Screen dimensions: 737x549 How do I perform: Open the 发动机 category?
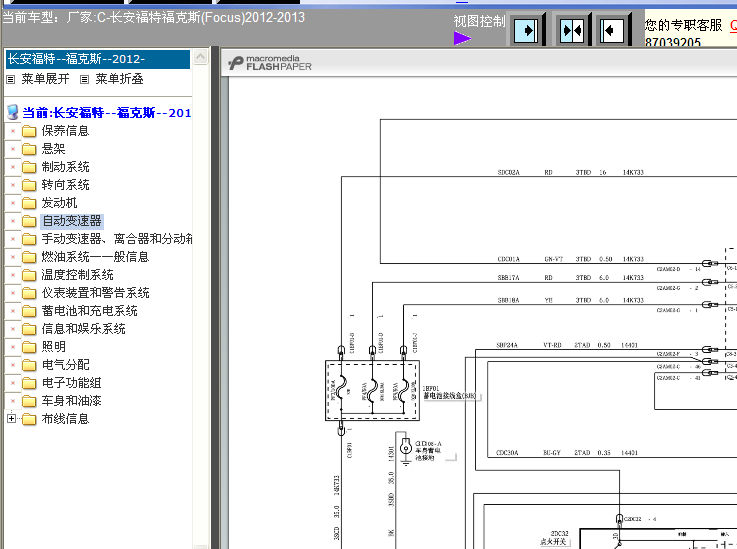tap(59, 203)
